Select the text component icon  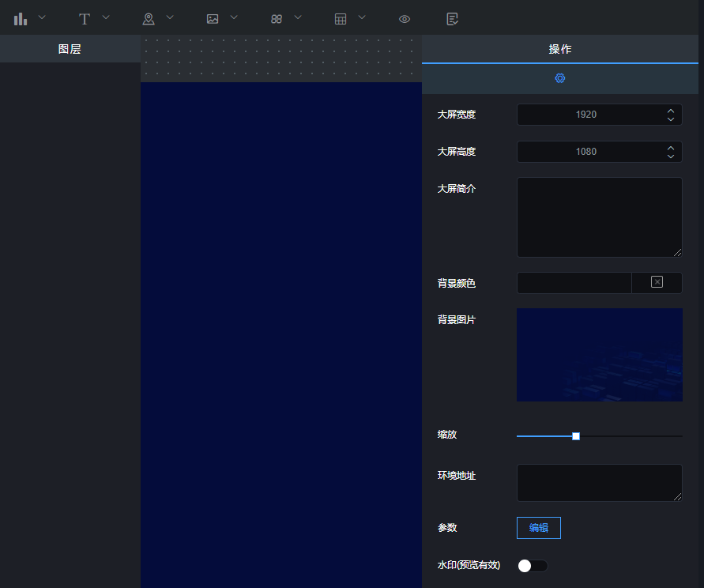pyautogui.click(x=85, y=18)
